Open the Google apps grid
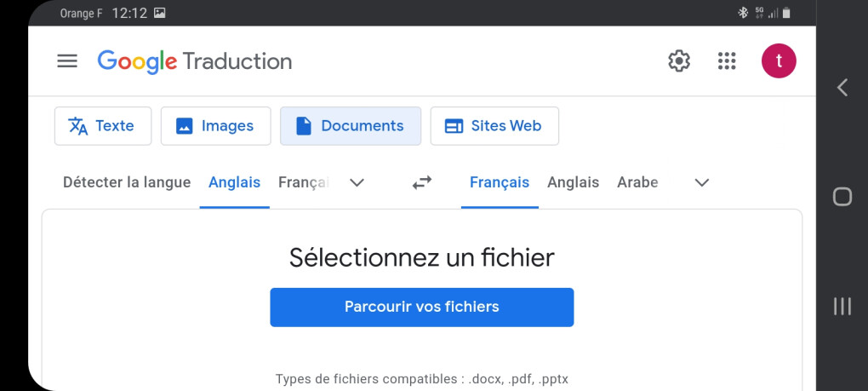 point(726,61)
